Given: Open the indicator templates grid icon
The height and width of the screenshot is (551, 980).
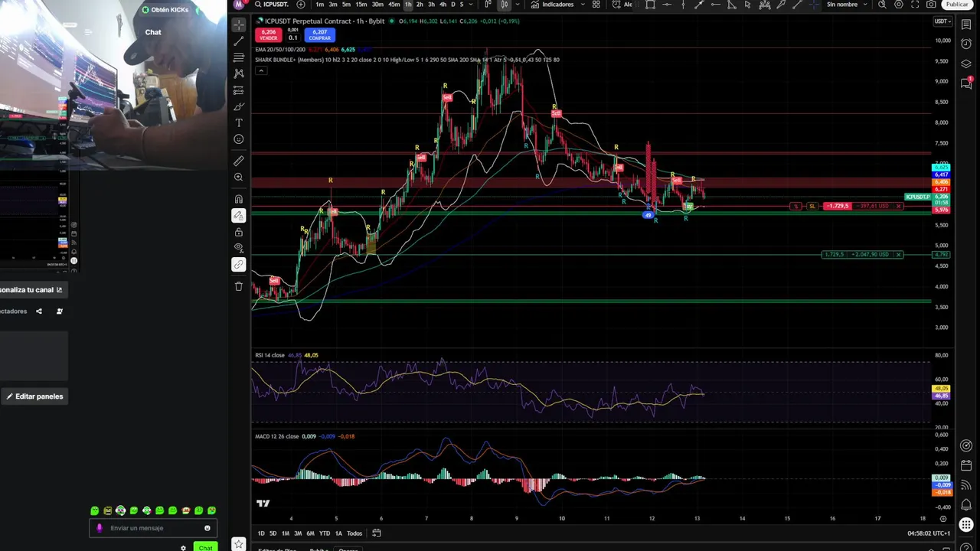Looking at the screenshot, I should tap(596, 5).
